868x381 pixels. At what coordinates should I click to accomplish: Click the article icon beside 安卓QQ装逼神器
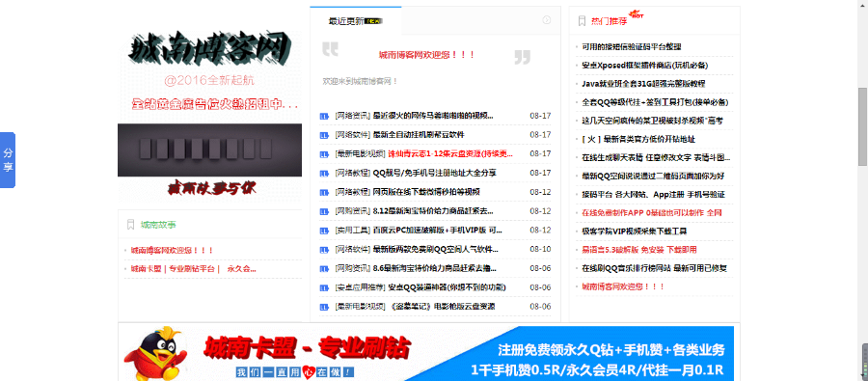pyautogui.click(x=324, y=288)
